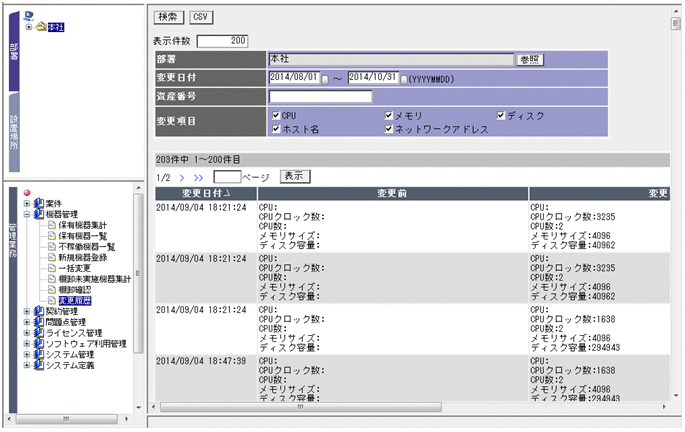Click the book icon next to システム管理

(39, 354)
